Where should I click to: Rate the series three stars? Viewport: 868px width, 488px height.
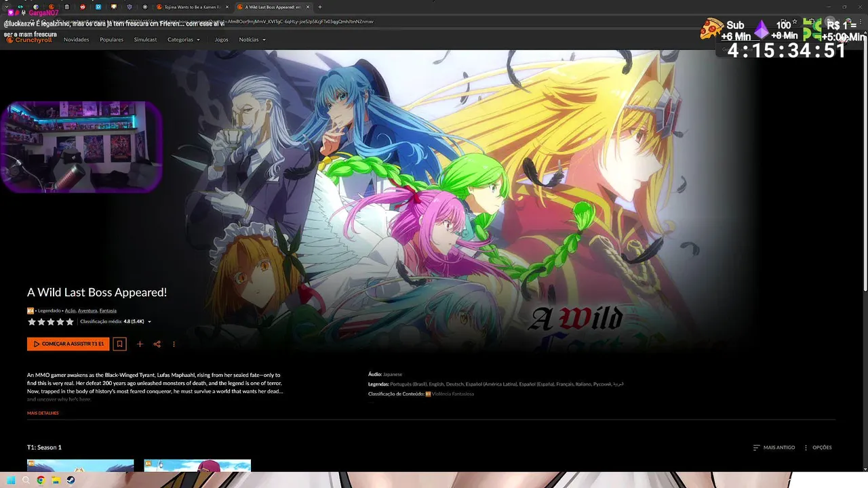pyautogui.click(x=50, y=322)
